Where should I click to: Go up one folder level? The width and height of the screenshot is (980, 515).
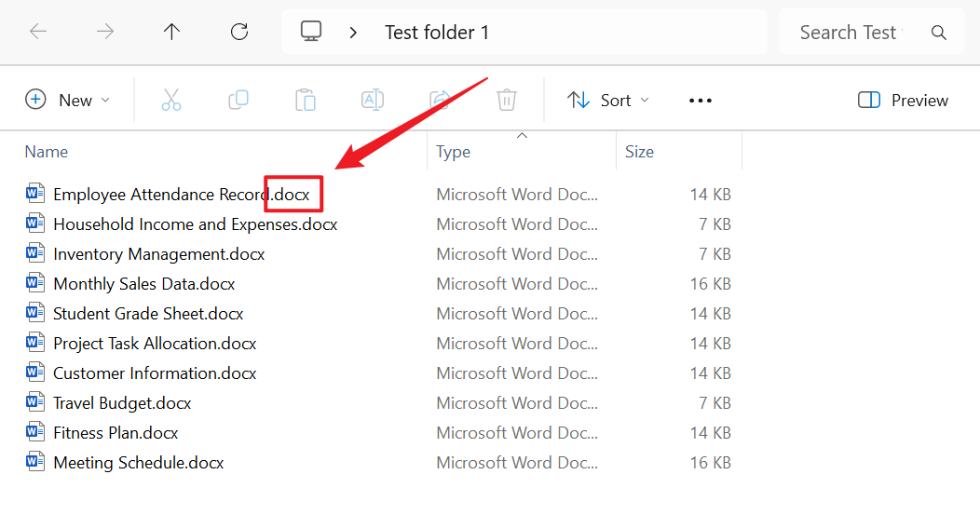pos(172,32)
